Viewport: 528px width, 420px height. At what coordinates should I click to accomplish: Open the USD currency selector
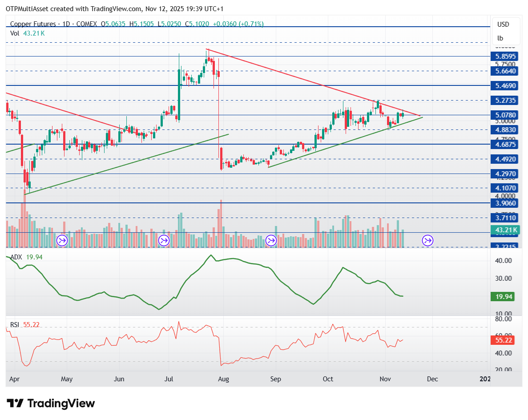[x=503, y=24]
